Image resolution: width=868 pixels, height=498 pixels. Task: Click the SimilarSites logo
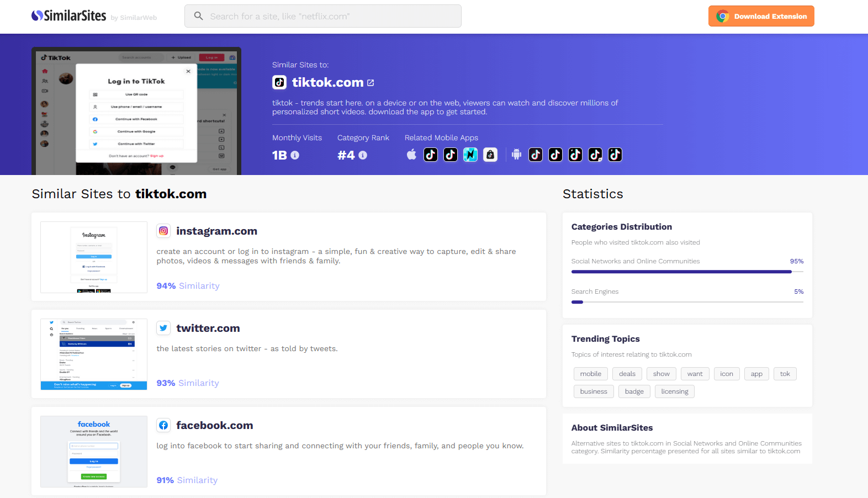[x=69, y=16]
